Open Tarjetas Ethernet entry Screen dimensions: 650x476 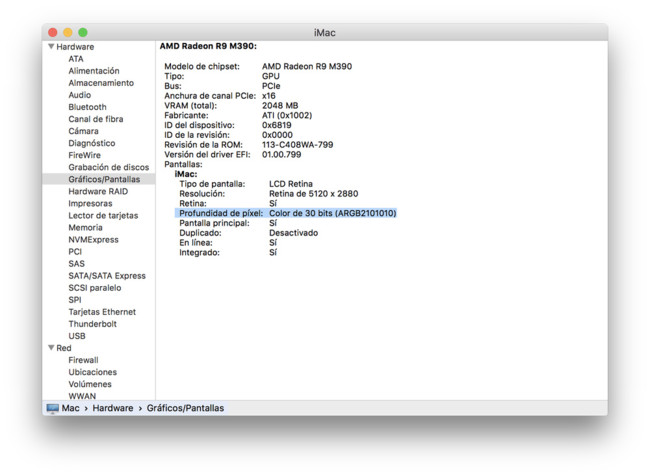click(x=102, y=312)
